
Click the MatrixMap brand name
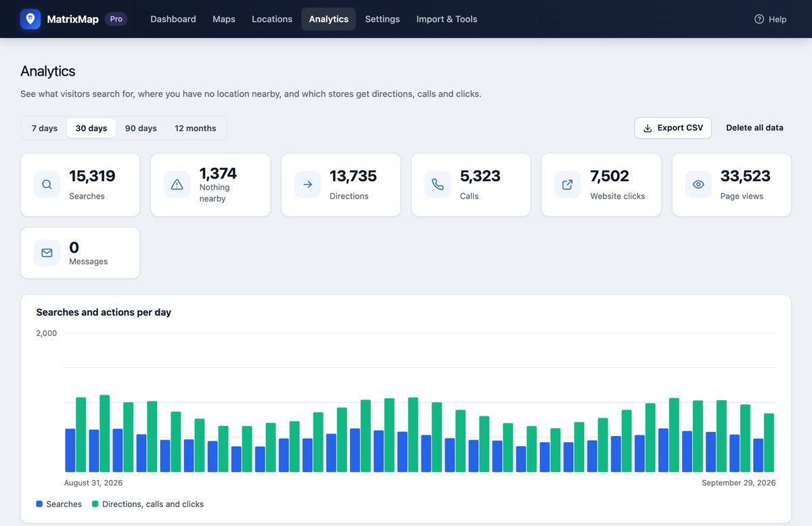(x=72, y=19)
